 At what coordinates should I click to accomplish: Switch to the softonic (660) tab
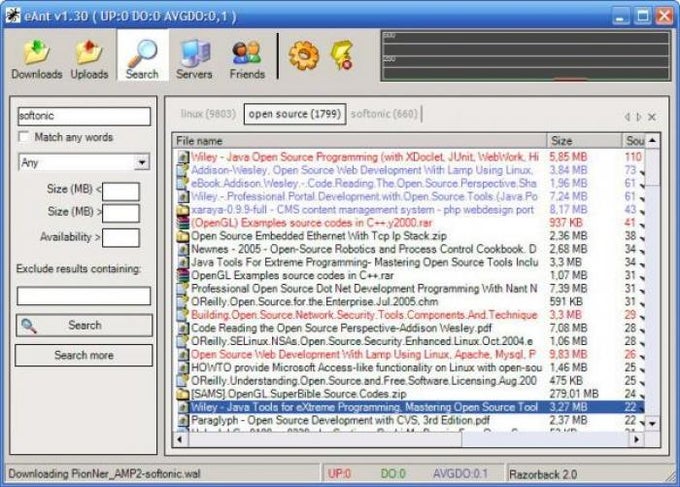[x=384, y=114]
